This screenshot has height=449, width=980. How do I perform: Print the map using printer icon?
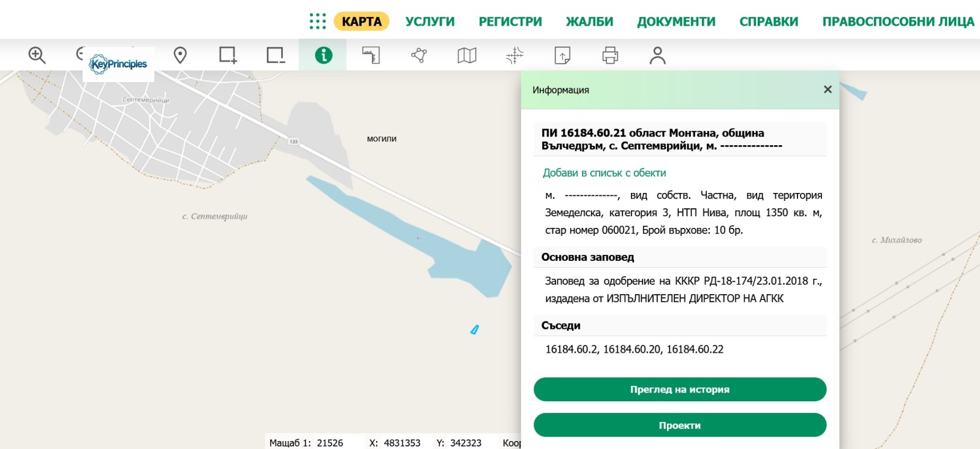(610, 55)
